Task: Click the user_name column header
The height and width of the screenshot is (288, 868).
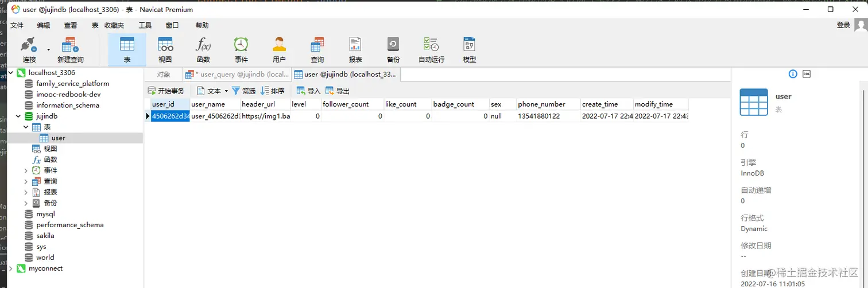Action: coord(215,104)
